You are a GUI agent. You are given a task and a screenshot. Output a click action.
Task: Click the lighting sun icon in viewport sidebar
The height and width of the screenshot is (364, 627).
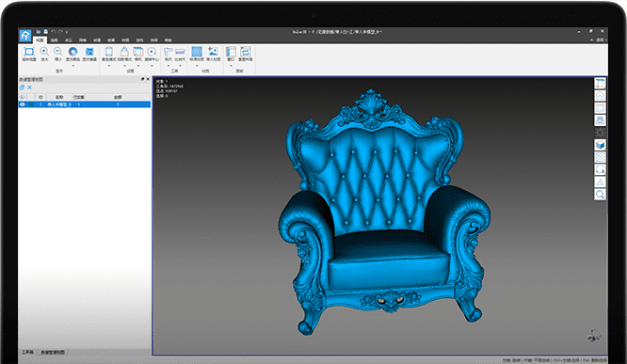pos(600,133)
